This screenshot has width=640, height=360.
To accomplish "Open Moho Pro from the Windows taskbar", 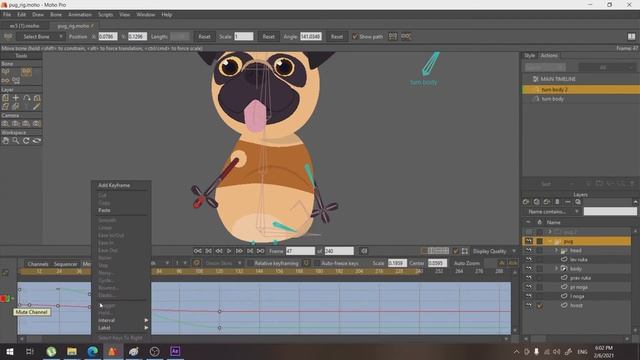I will coord(113,351).
